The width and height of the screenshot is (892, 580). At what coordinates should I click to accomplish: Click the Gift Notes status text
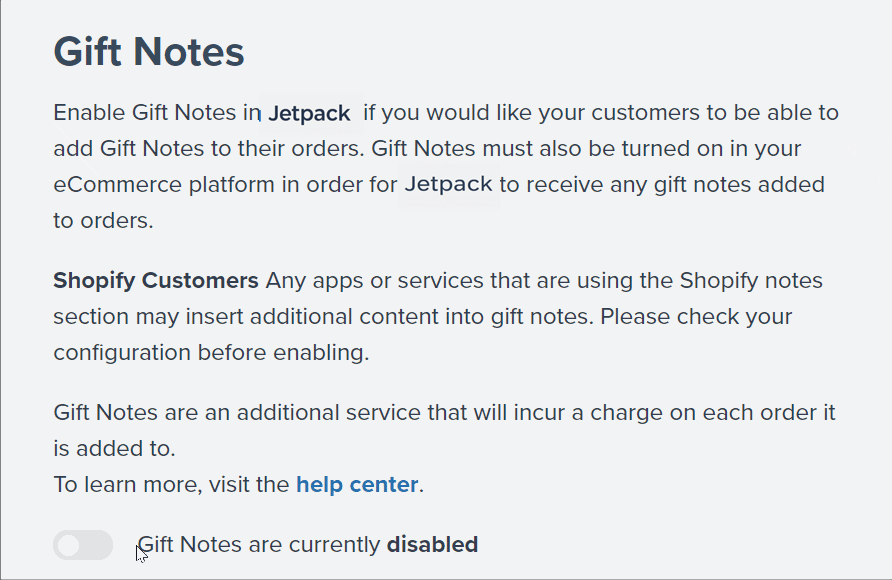point(308,544)
